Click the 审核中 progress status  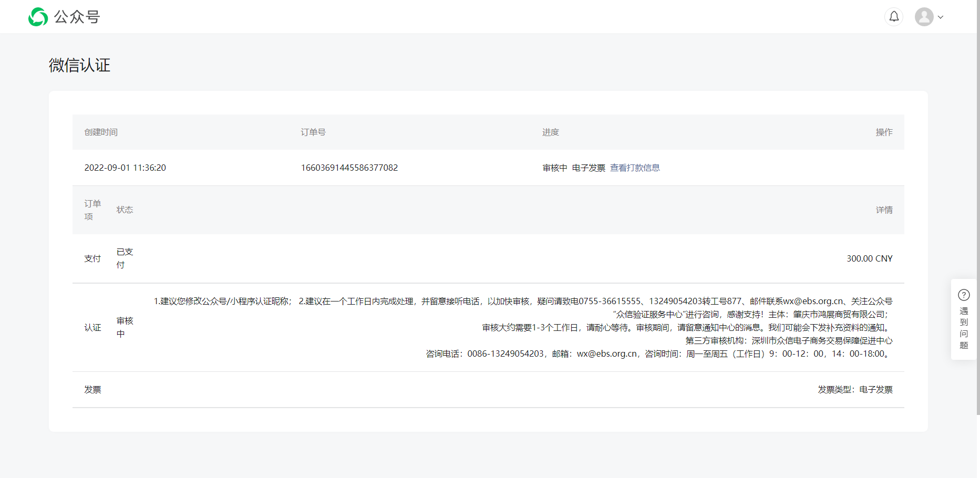click(x=555, y=168)
